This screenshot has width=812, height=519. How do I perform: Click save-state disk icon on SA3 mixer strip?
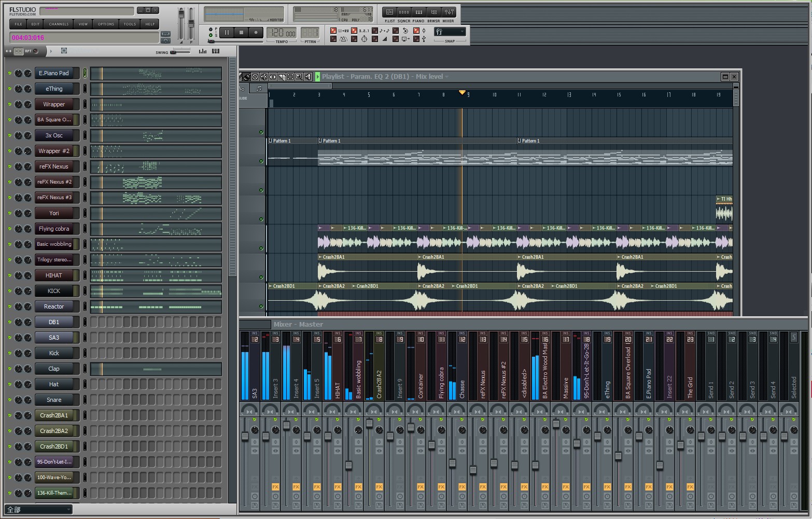pyautogui.click(x=255, y=506)
